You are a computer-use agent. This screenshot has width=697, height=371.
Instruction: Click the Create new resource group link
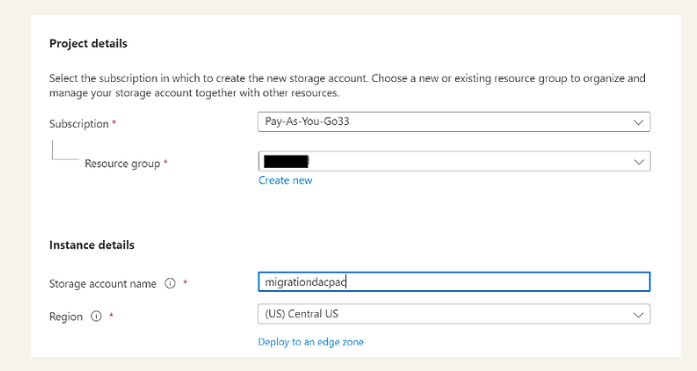tap(285, 180)
